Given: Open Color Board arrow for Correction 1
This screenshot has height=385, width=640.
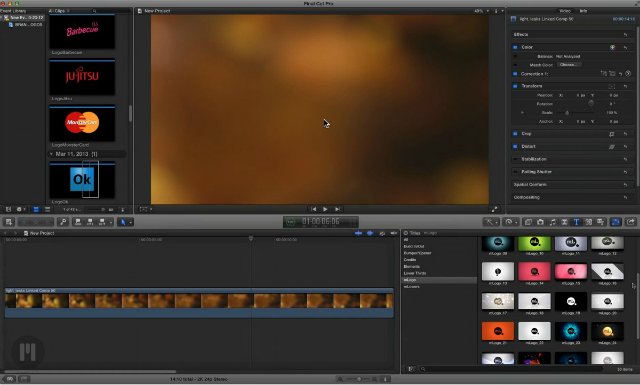Looking at the screenshot, I should (628, 74).
